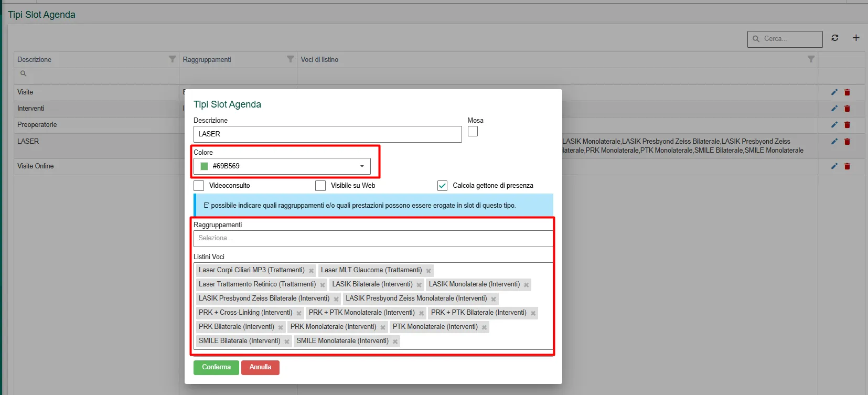The image size is (868, 395).
Task: Delete the Preoperatorie row via trash icon
Action: tap(847, 125)
